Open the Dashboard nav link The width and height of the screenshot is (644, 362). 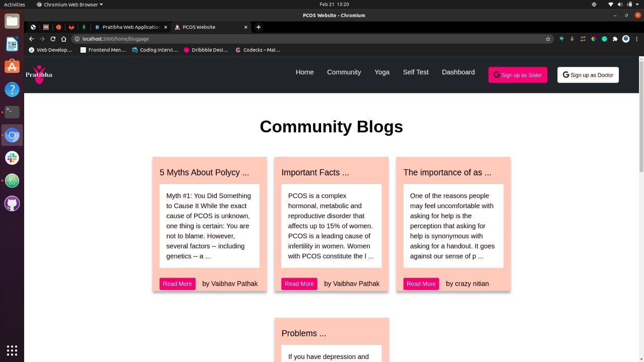[x=458, y=72]
